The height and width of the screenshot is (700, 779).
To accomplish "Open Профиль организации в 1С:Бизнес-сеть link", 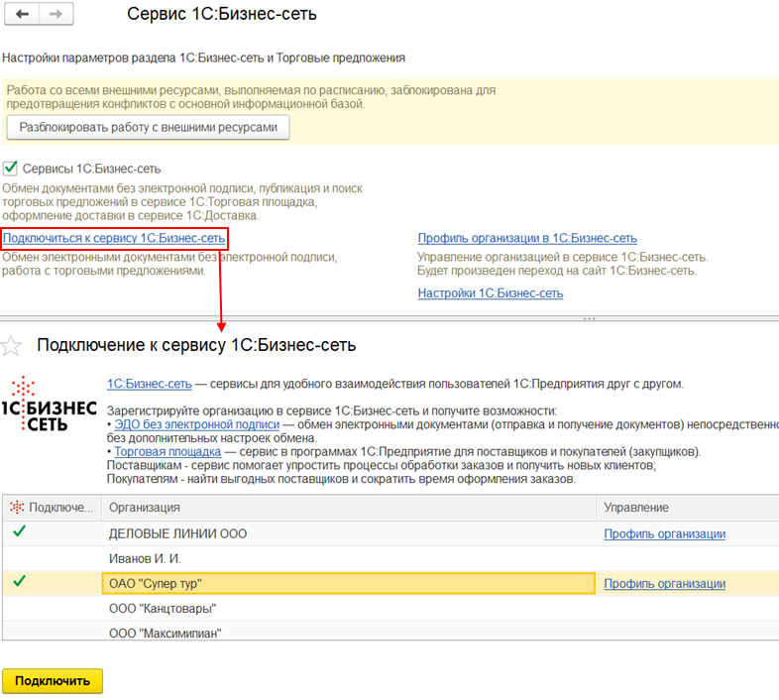I will [x=527, y=238].
